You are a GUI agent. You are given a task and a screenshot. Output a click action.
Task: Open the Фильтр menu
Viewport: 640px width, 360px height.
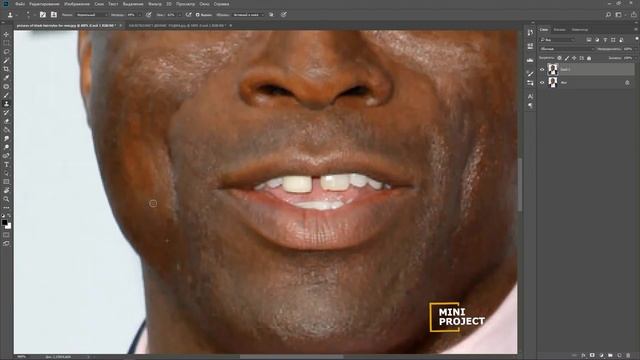click(155, 4)
